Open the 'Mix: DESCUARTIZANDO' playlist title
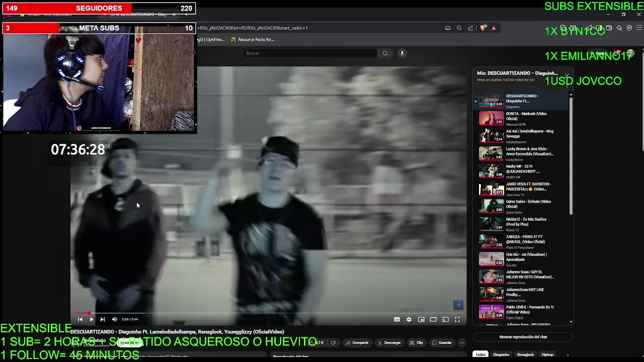 tap(517, 73)
